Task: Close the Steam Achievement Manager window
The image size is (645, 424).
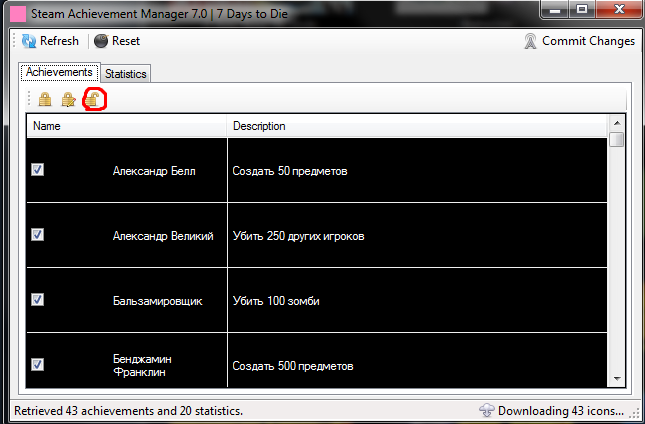Action: pos(619,9)
